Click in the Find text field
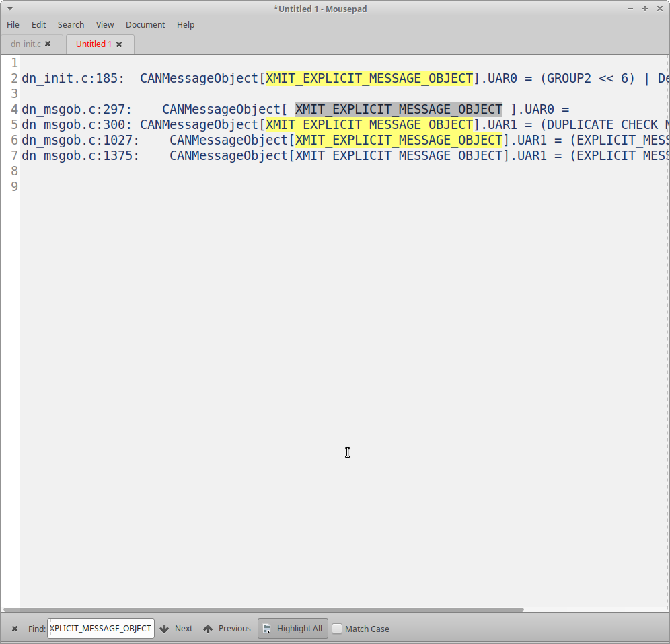The width and height of the screenshot is (670, 644). click(100, 629)
